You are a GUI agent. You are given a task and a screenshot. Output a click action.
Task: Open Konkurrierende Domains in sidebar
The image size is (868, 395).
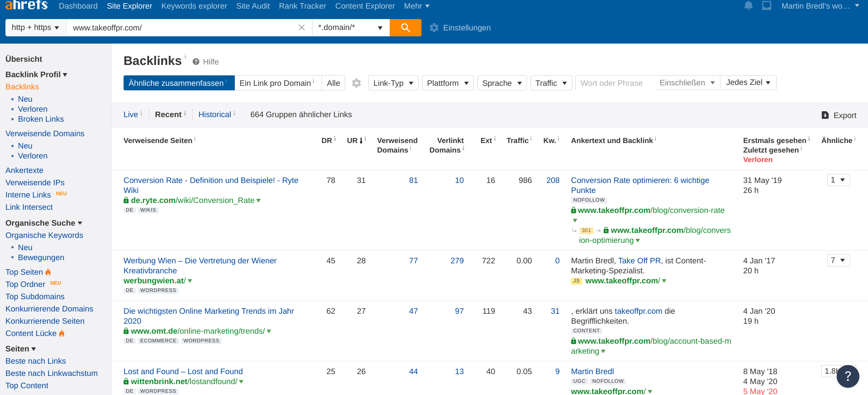[50, 309]
